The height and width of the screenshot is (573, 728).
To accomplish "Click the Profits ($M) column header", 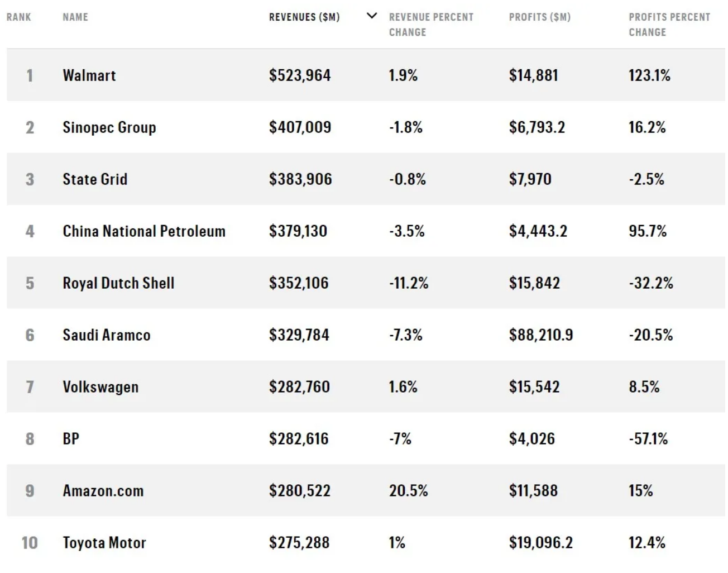I will click(540, 17).
